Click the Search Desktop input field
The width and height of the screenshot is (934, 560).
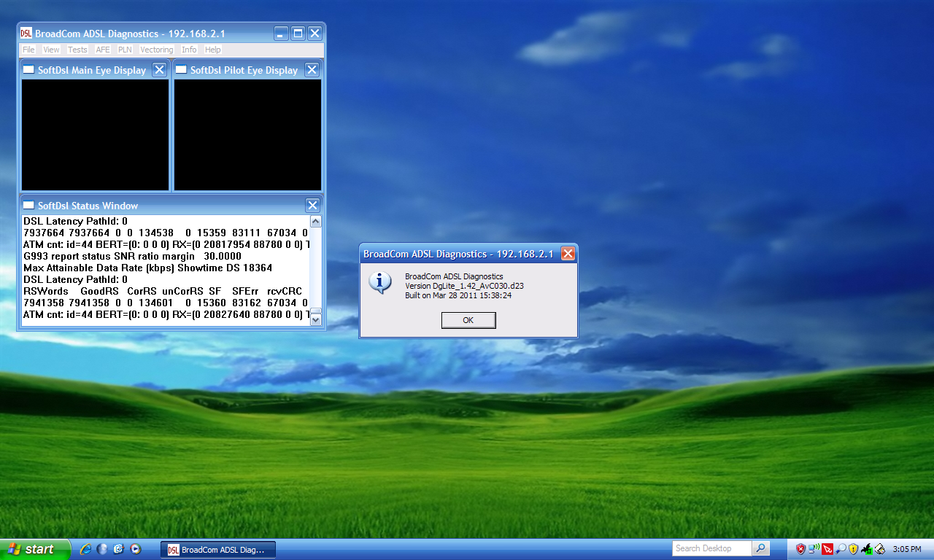[x=712, y=548]
